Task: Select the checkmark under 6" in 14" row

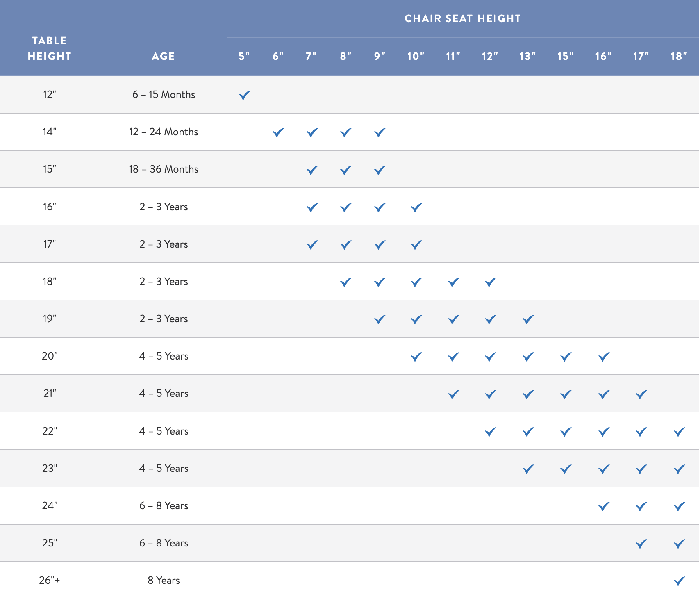Action: 278,132
